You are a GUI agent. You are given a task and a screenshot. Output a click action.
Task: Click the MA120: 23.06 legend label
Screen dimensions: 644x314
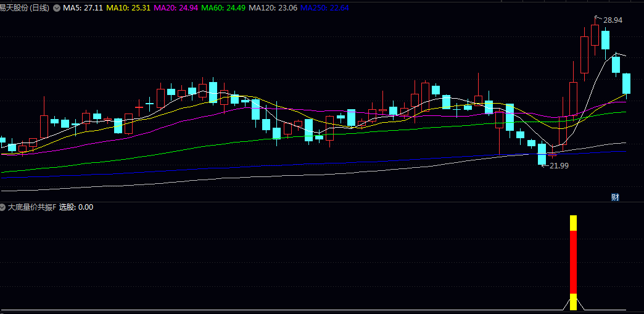pyautogui.click(x=273, y=8)
